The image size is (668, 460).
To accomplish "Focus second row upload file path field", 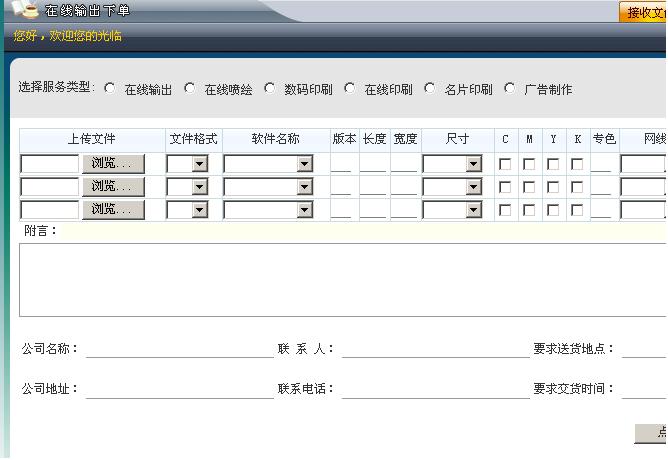I will [50, 187].
